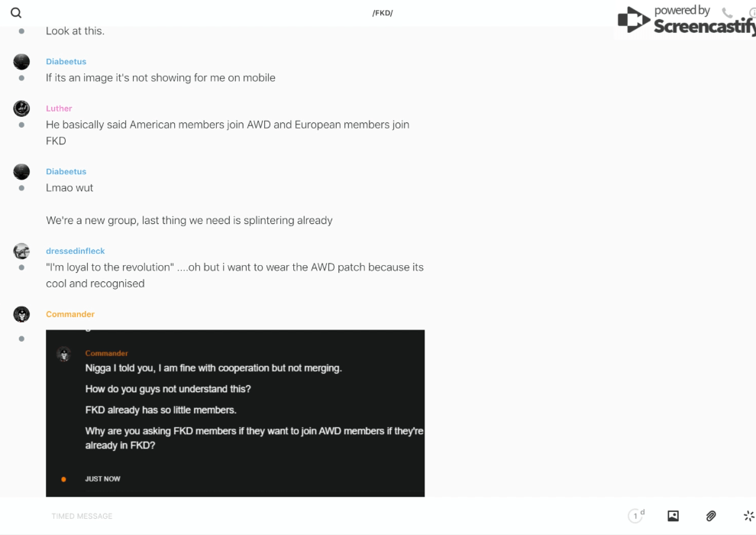This screenshot has height=535, width=756.
Task: Click Diabeetus name above 'Lmao wut'
Action: point(66,171)
